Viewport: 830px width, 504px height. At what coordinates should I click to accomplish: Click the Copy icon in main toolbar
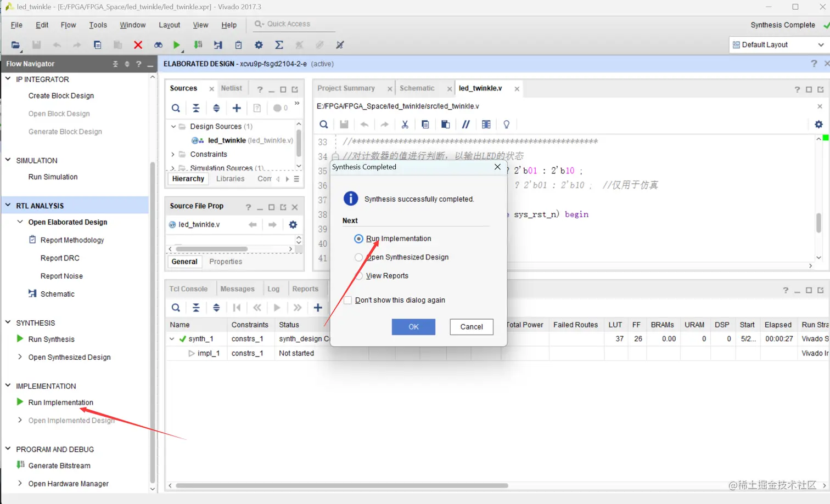pos(97,45)
